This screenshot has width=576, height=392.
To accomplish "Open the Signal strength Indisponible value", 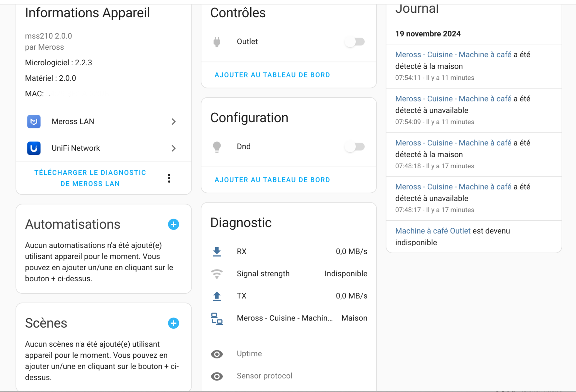I will tap(346, 273).
